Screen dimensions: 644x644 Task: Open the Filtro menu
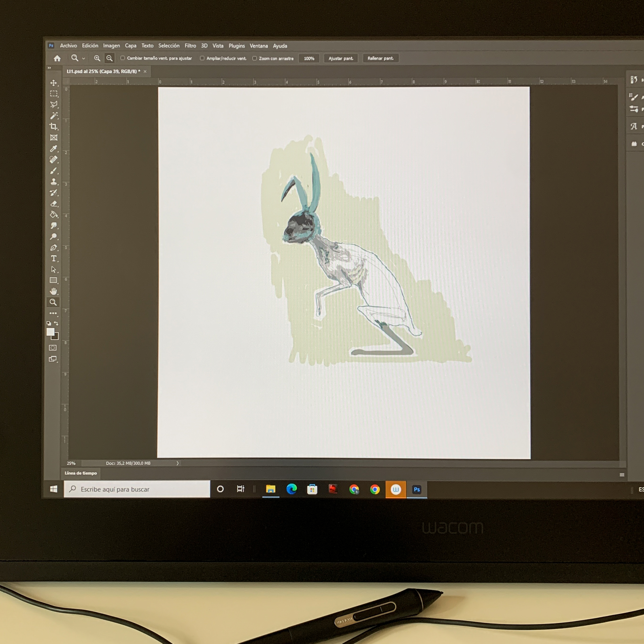[190, 46]
